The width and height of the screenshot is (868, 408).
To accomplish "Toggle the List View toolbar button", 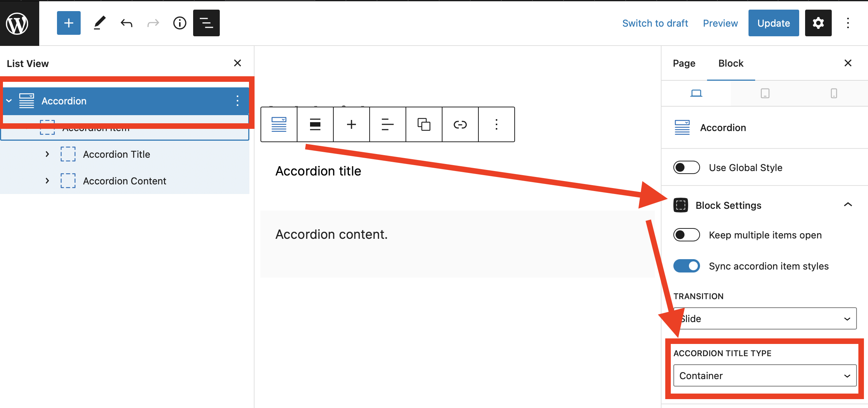I will click(x=206, y=23).
